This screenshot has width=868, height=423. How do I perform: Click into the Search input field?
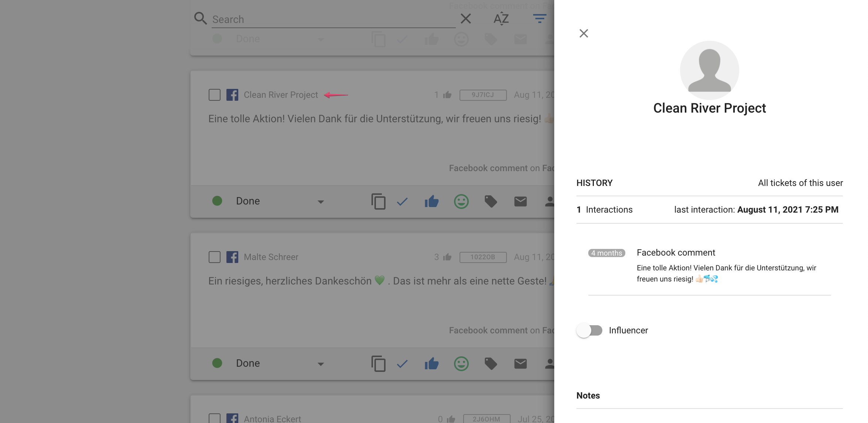click(332, 19)
